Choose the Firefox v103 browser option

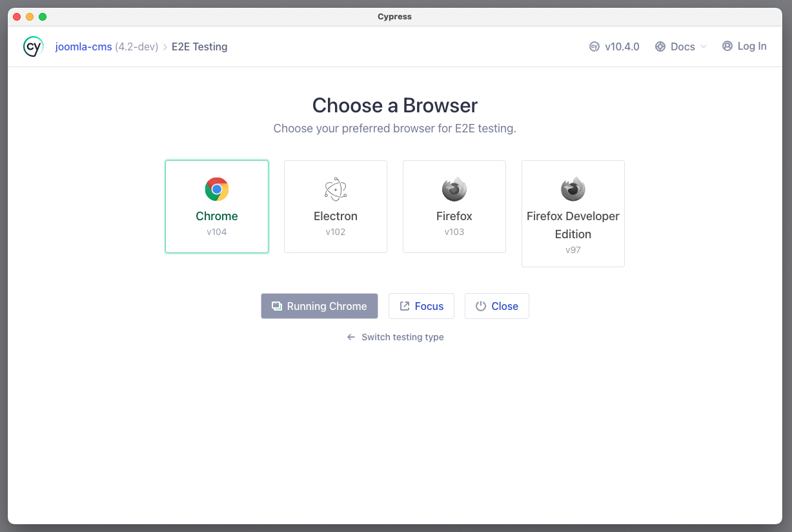tap(454, 207)
